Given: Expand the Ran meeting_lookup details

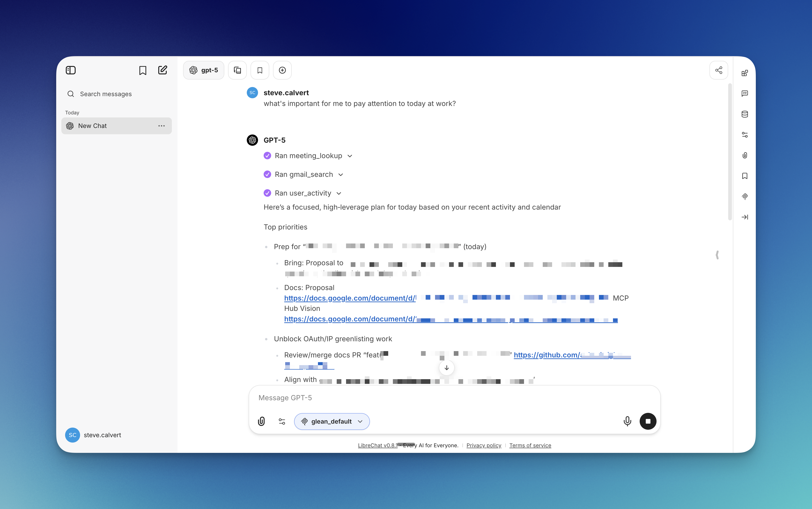Looking at the screenshot, I should point(349,156).
